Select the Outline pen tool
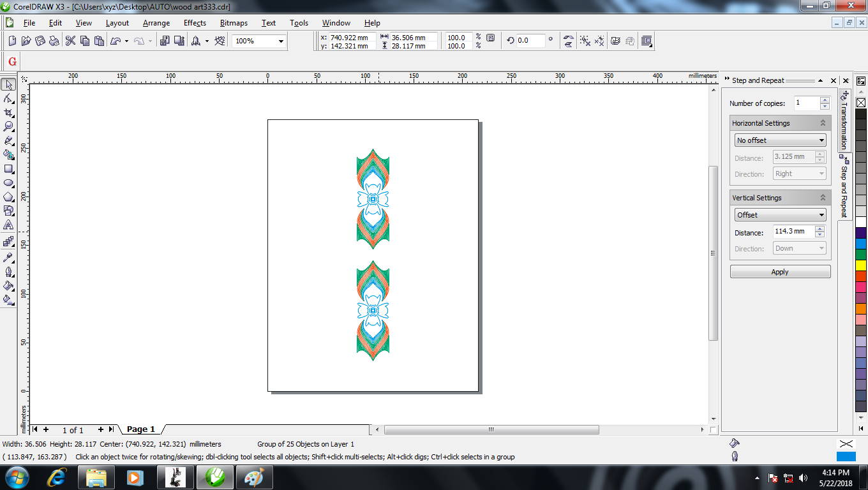 click(9, 271)
